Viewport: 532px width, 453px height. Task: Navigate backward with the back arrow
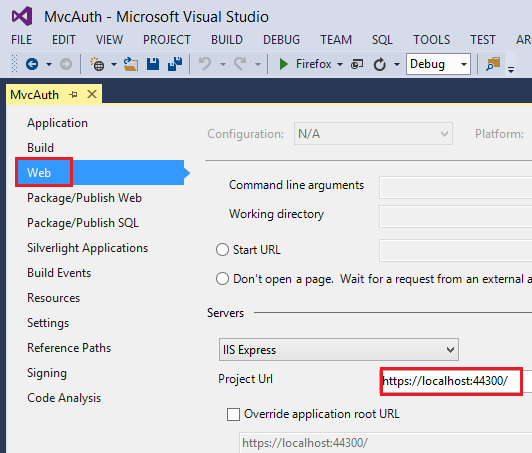point(32,64)
